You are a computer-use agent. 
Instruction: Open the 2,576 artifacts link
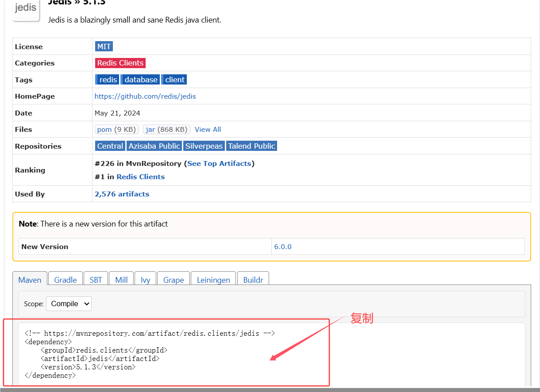(x=122, y=194)
